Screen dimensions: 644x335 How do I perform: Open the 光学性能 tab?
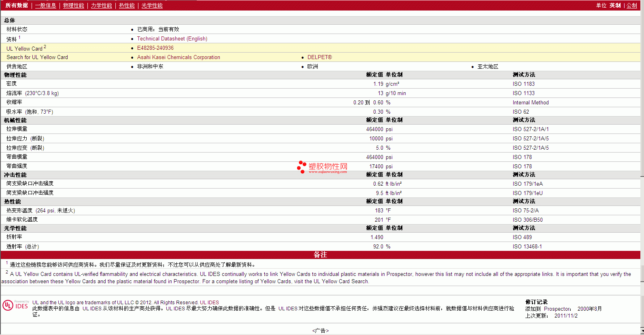click(152, 5)
